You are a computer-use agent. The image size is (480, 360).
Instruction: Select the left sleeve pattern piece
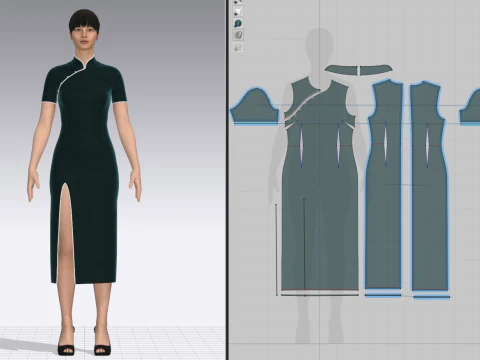[x=255, y=107]
